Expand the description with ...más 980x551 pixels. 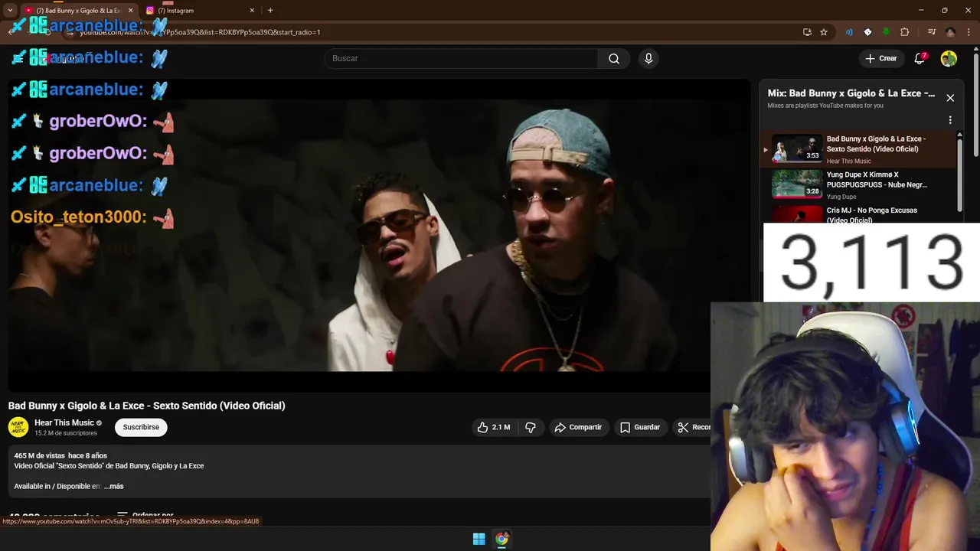(114, 486)
